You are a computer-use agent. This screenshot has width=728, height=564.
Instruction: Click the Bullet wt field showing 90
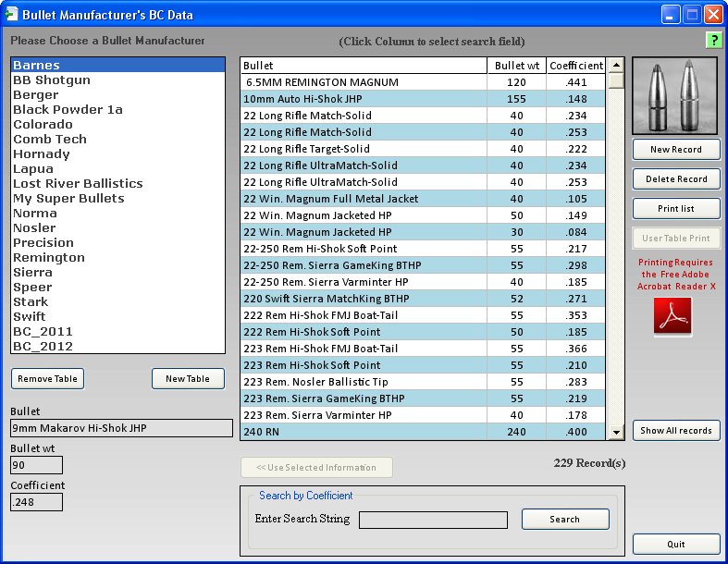coord(36,465)
